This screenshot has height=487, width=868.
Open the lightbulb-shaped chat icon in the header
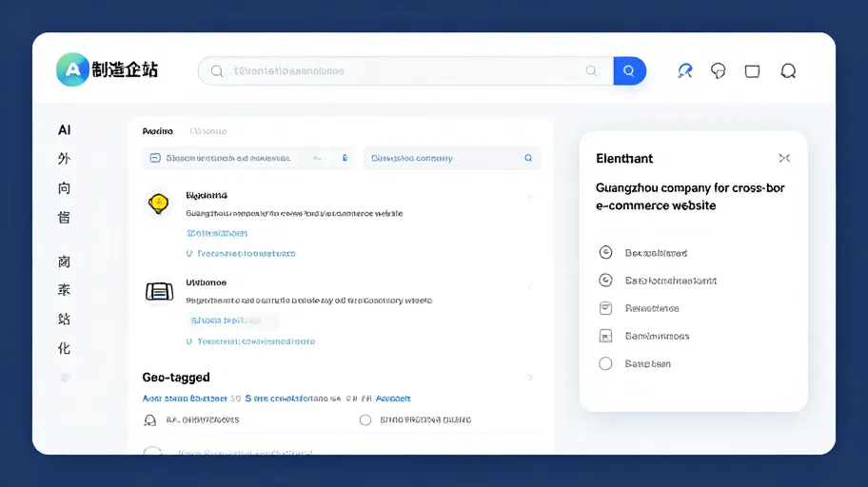point(718,70)
